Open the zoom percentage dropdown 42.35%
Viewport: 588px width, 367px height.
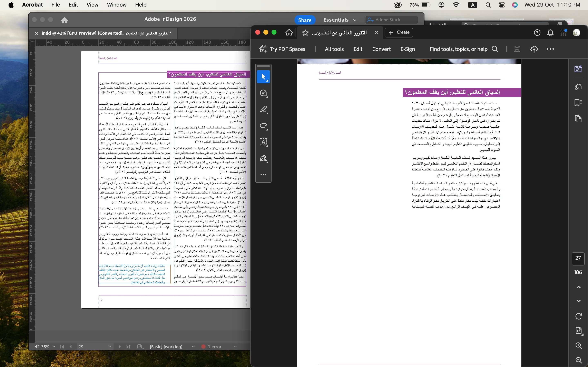tap(54, 347)
